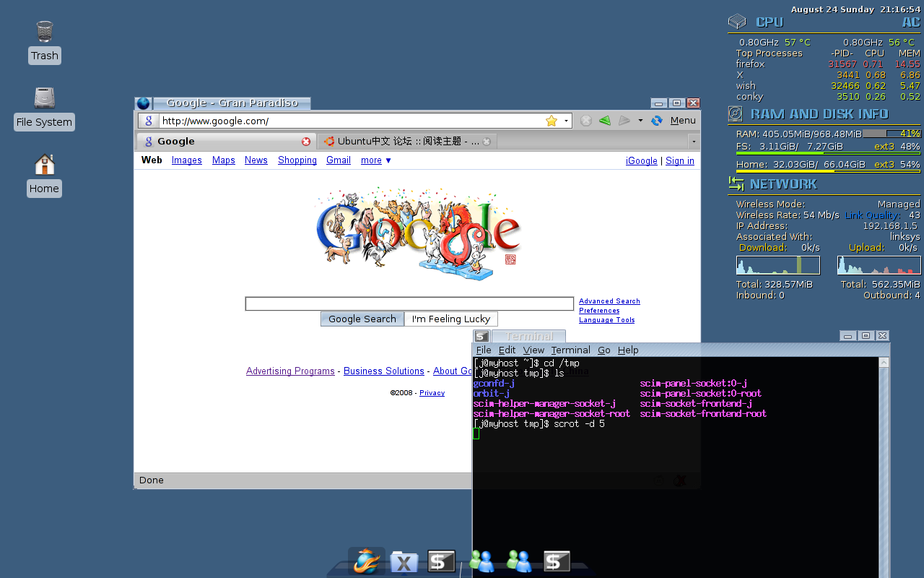The height and width of the screenshot is (578, 924).
Task: Click "scim-socket-frontend-j" in the terminal
Action: 696,404
